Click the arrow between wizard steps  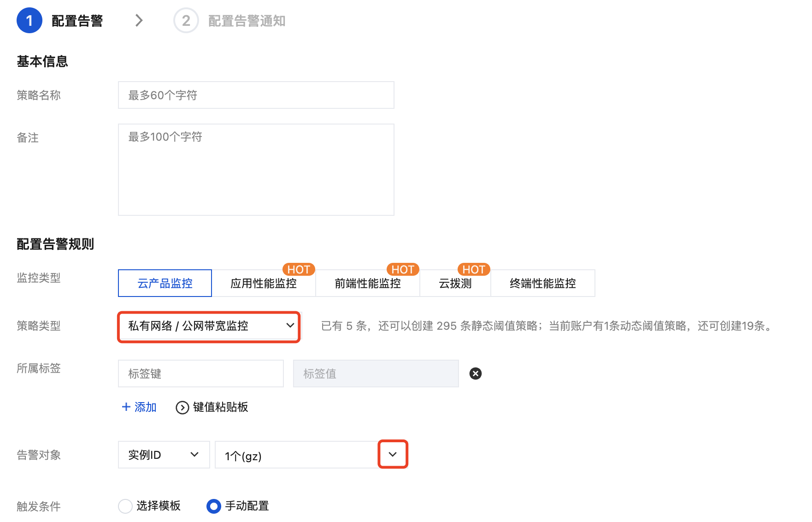pyautogui.click(x=139, y=20)
